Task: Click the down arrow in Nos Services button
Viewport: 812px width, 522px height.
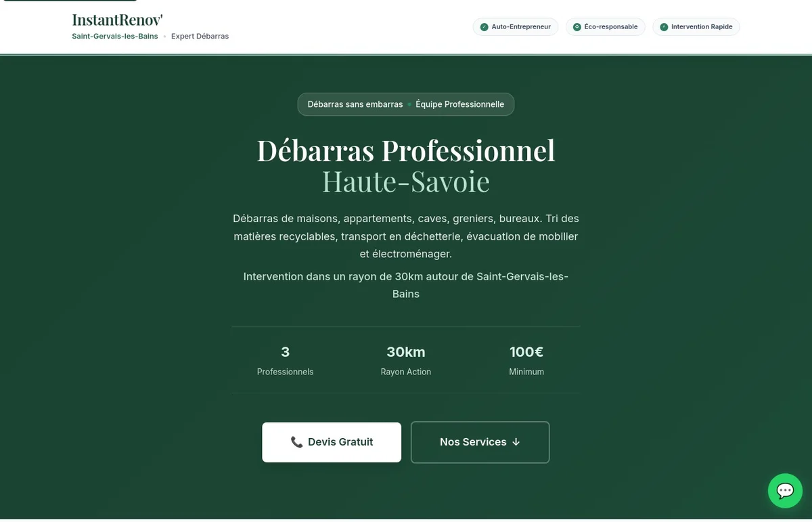Action: pyautogui.click(x=516, y=441)
